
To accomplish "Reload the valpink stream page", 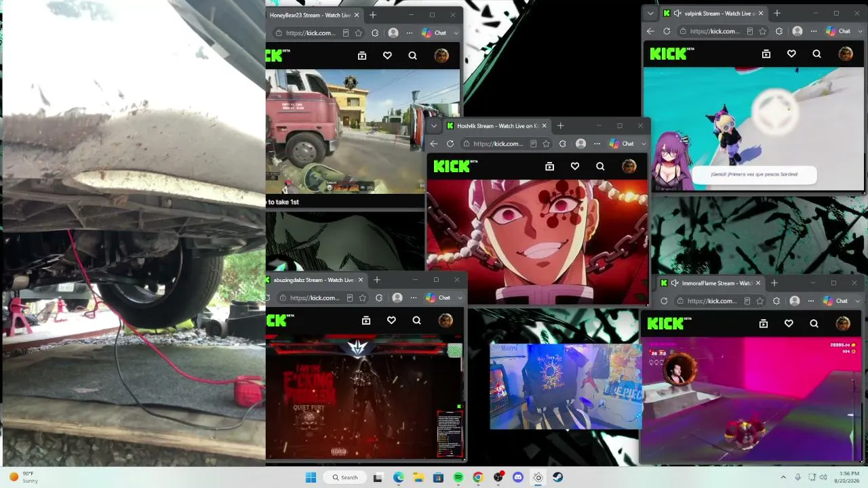I will click(x=667, y=31).
